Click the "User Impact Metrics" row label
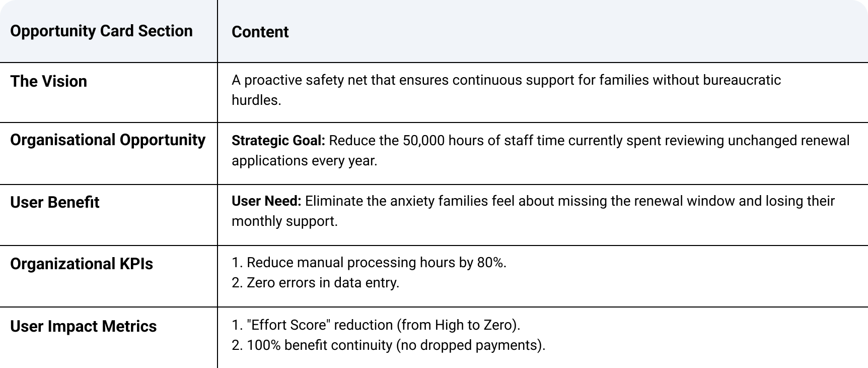Screen dimensions: 868x368 (83, 326)
